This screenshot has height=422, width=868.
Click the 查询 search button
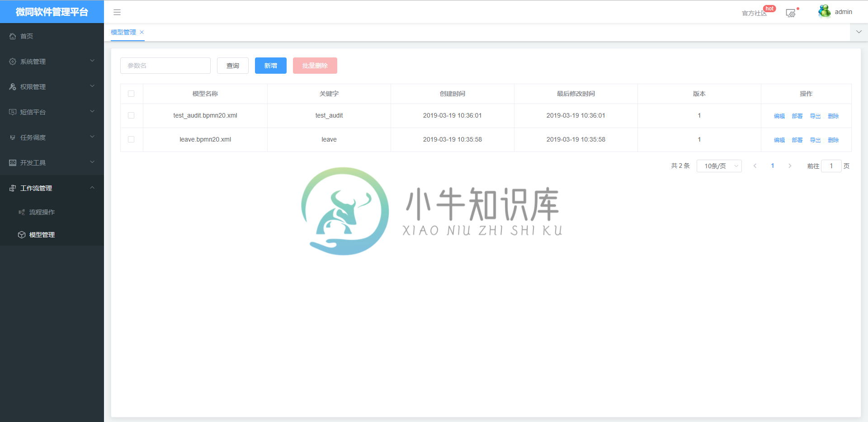coord(233,66)
